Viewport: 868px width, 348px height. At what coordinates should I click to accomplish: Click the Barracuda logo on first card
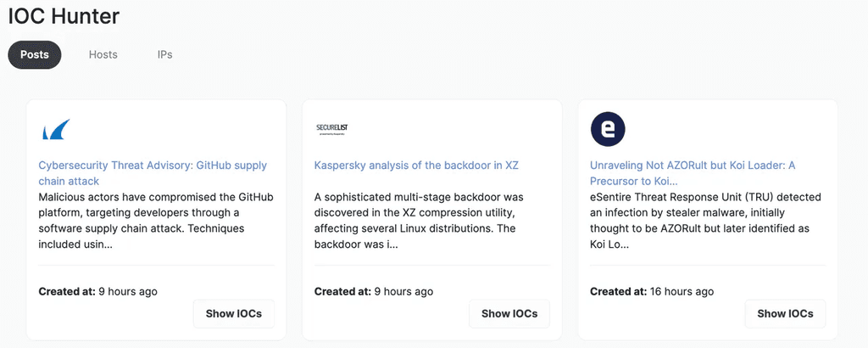[x=56, y=130]
